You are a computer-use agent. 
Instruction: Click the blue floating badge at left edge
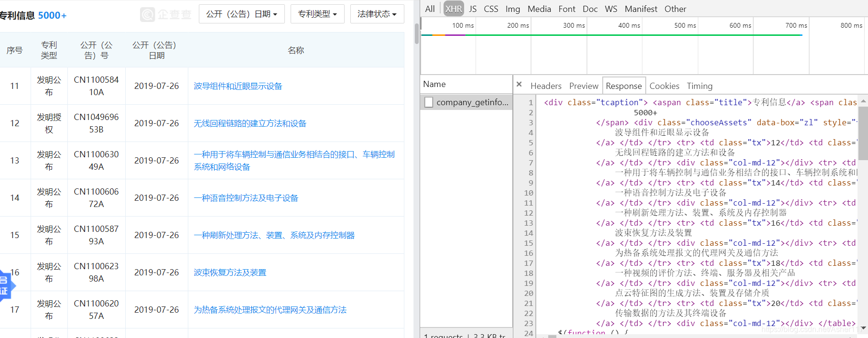click(7, 286)
